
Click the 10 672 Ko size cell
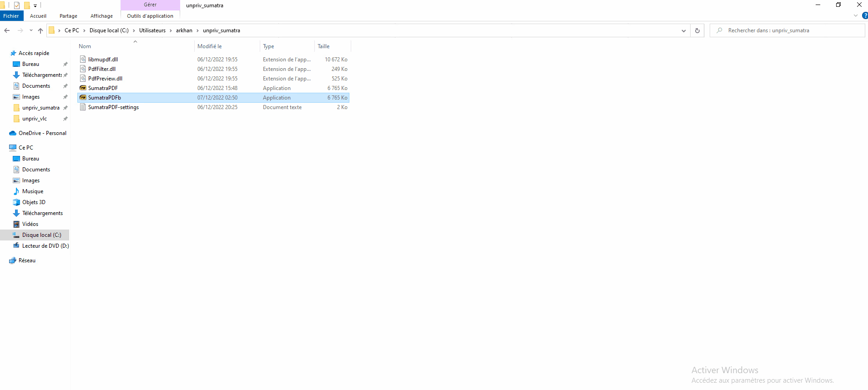[336, 60]
